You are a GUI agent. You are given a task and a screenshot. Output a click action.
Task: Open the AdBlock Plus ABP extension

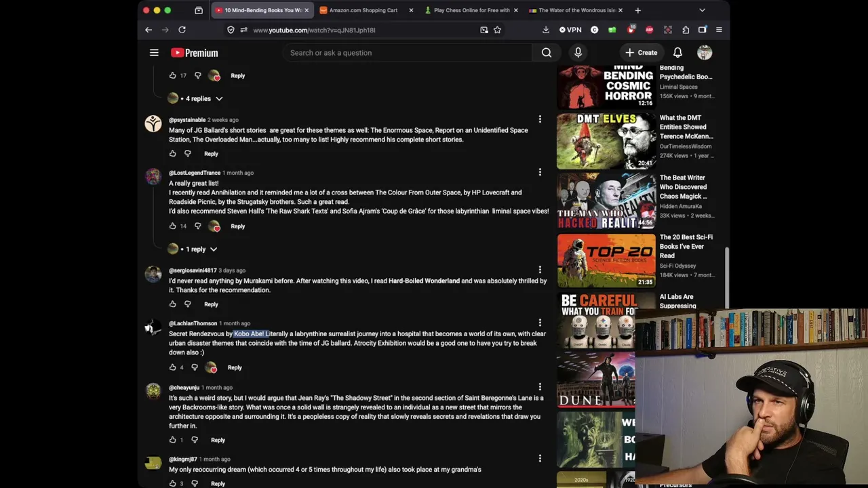pyautogui.click(x=650, y=30)
